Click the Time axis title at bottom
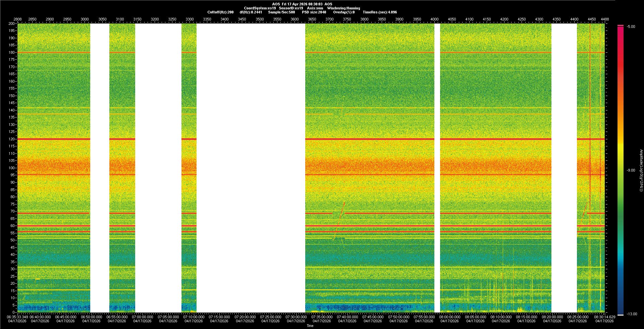Image resolution: width=644 pixels, height=329 pixels. point(310,326)
